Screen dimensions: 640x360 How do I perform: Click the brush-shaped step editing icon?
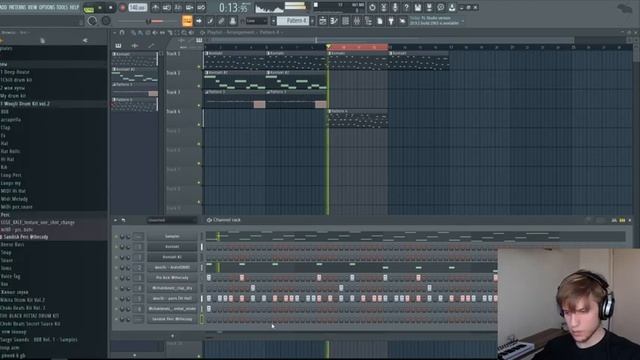pos(210,21)
